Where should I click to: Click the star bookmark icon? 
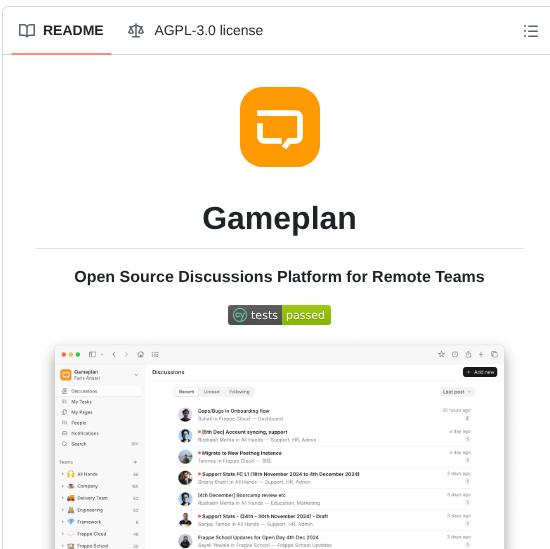coord(441,354)
